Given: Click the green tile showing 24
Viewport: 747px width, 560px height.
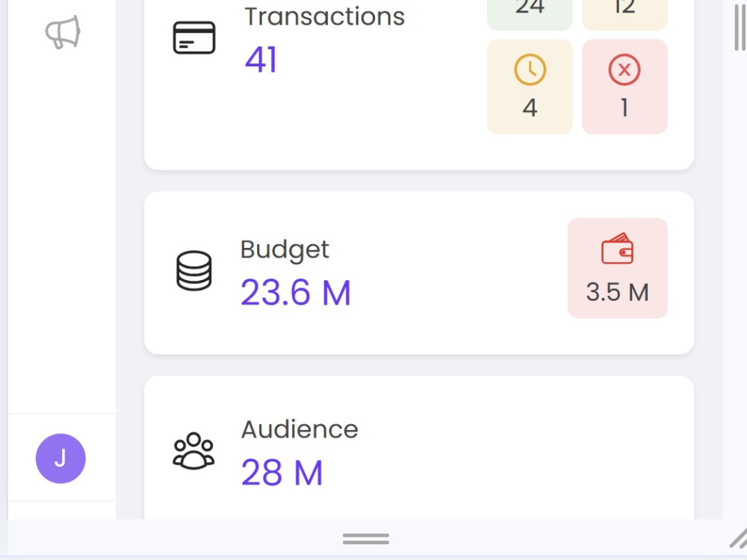Looking at the screenshot, I should (x=530, y=14).
